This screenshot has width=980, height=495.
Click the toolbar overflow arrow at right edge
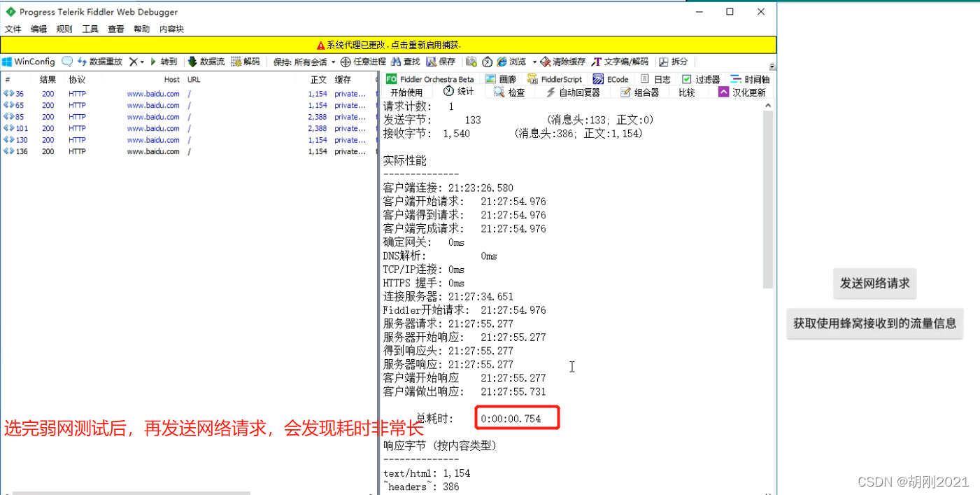[x=772, y=67]
